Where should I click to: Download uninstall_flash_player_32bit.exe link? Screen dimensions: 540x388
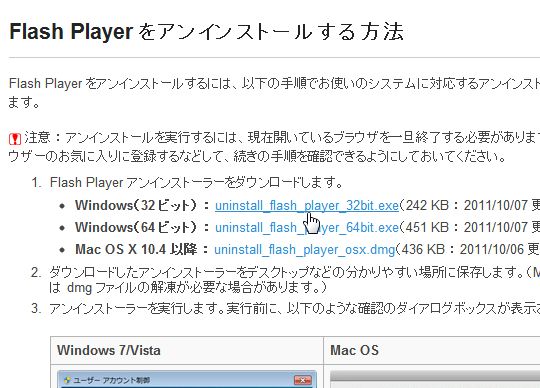pyautogui.click(x=307, y=206)
